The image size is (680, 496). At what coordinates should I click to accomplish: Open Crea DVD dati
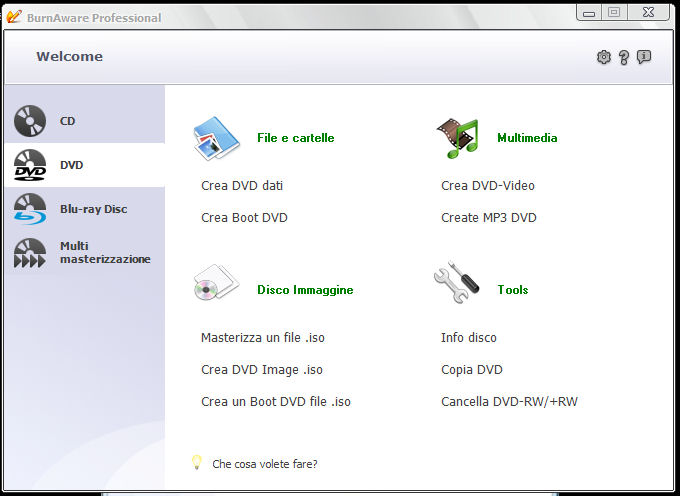(x=242, y=186)
